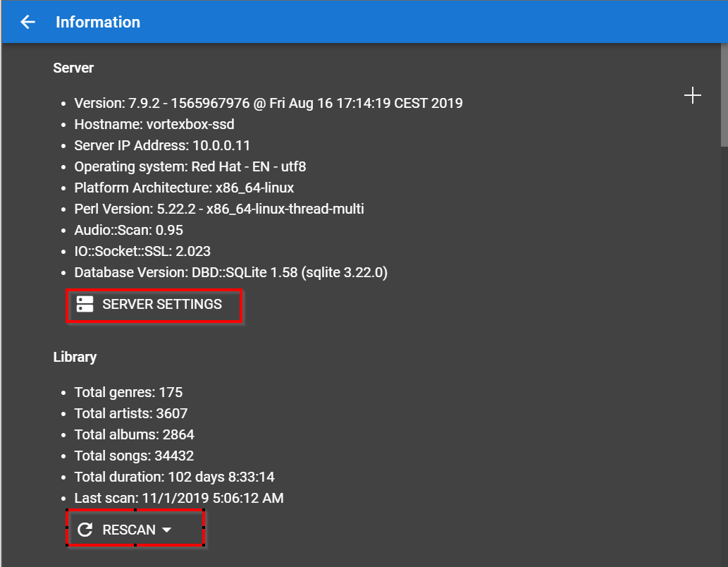
Task: Click the Perl Version entry
Action: 218,209
